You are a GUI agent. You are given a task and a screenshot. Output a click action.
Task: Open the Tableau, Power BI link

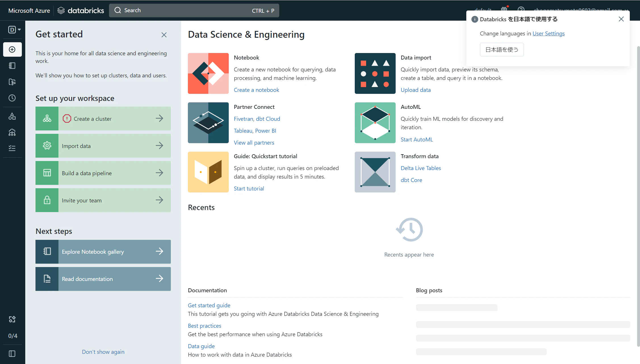(x=255, y=131)
